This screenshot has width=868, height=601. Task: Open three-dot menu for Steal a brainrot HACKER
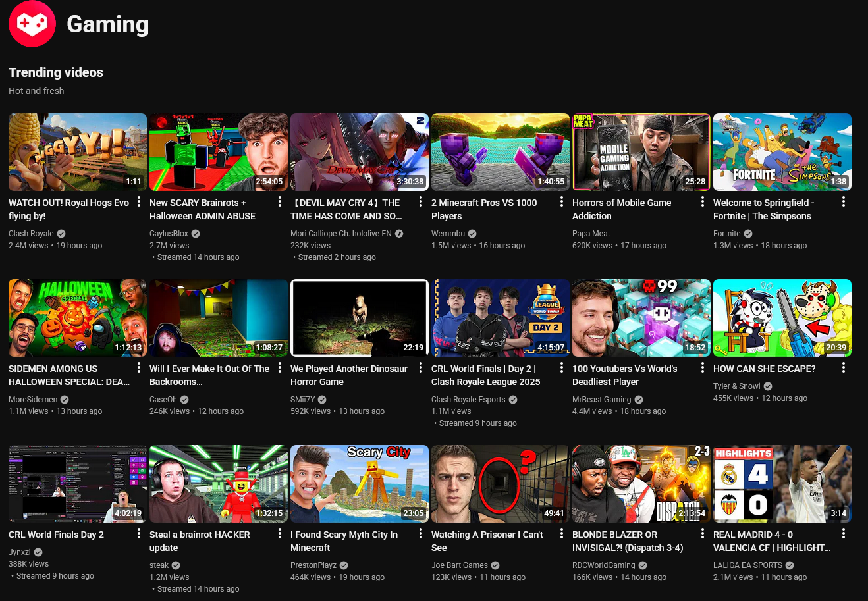point(280,534)
